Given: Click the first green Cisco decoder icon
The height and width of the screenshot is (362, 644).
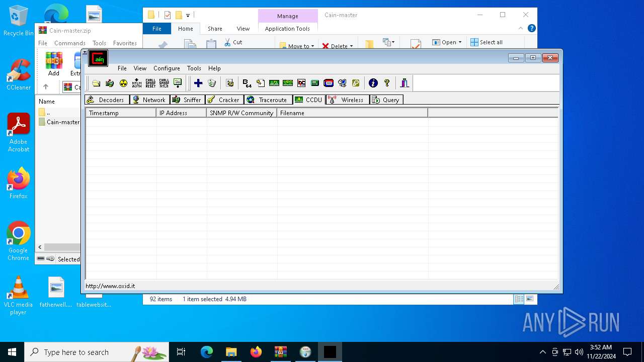Looking at the screenshot, I should pos(274,83).
